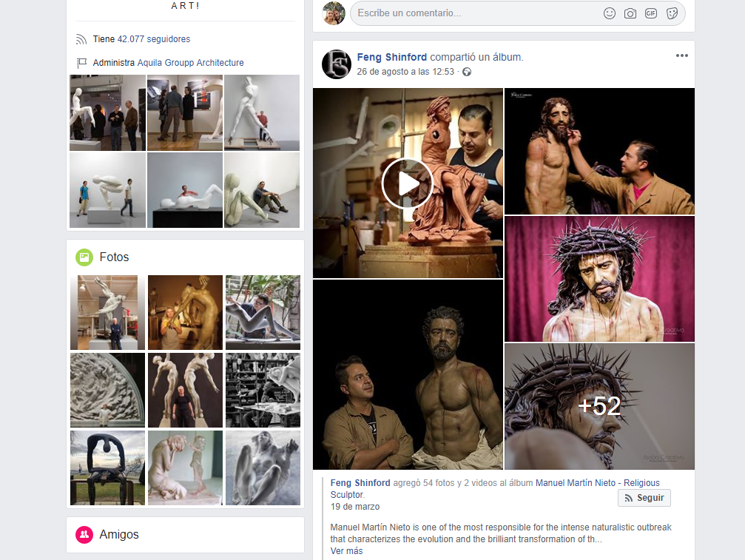Viewport: 745px width, 560px height.
Task: Attach a photo using the camera icon
Action: click(x=630, y=13)
